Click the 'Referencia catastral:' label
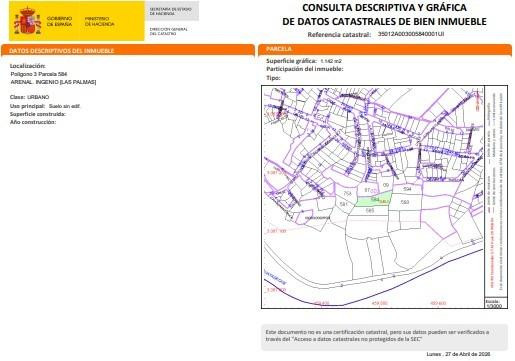This screenshot has width=515, height=361. pyautogui.click(x=339, y=34)
